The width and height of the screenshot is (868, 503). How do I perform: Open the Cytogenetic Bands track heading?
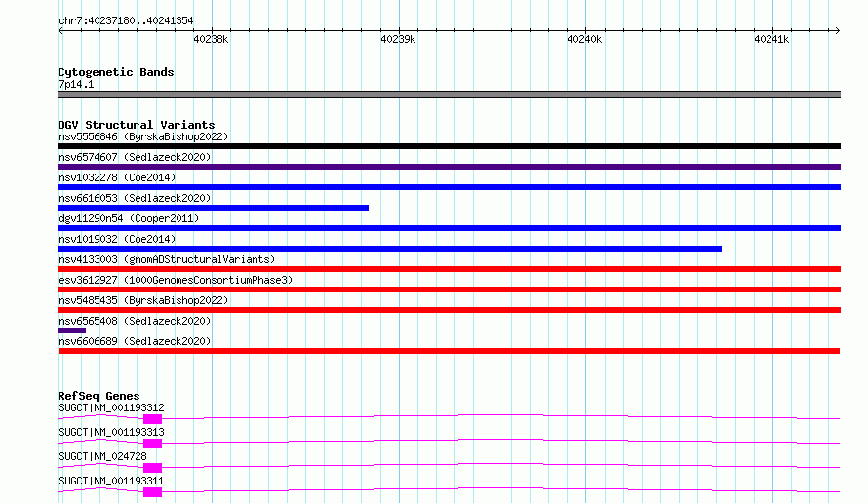(x=116, y=72)
